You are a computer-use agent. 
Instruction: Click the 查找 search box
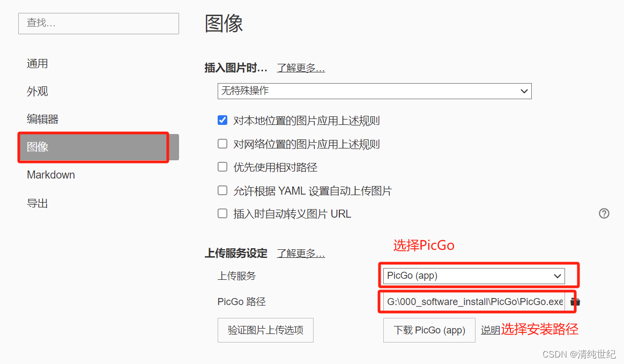pyautogui.click(x=98, y=24)
